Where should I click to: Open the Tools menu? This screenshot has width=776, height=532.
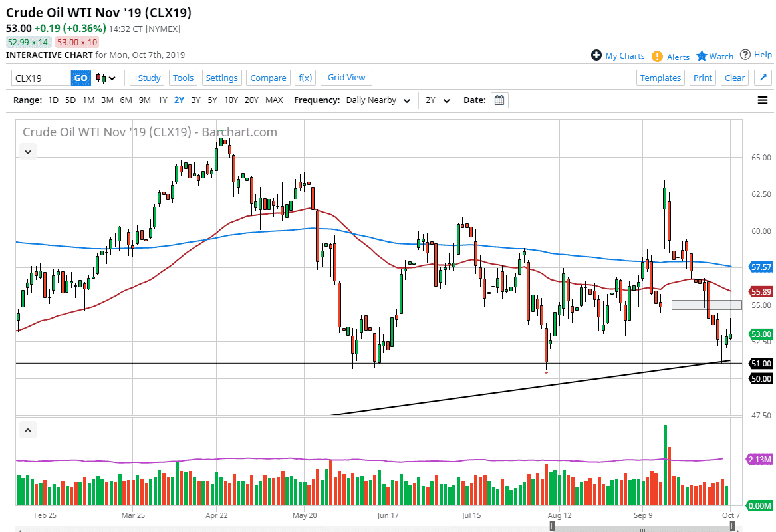pyautogui.click(x=183, y=78)
